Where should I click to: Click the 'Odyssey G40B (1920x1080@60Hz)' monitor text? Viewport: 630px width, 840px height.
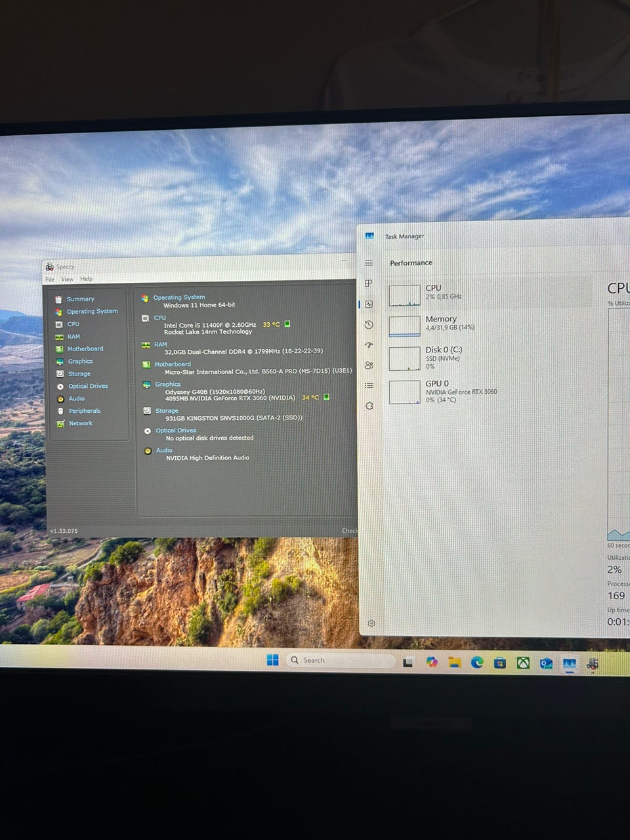215,392
